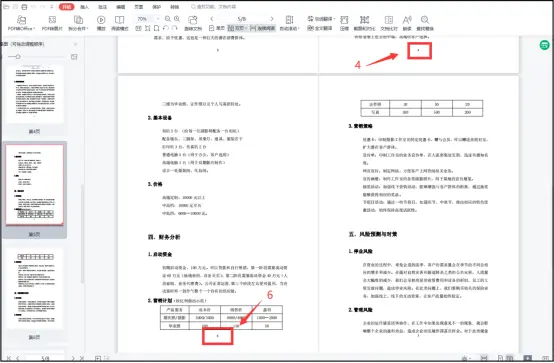The height and width of the screenshot is (363, 554).
Task: Go to previous page with ribbon left chevron
Action: (211, 19)
